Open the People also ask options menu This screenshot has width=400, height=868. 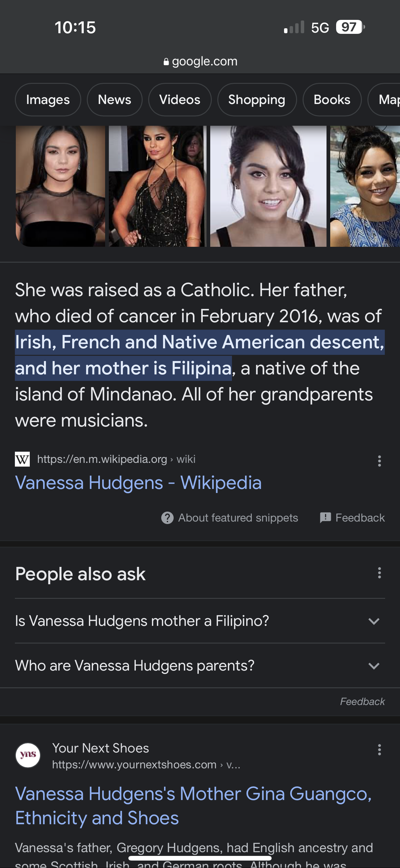click(379, 573)
